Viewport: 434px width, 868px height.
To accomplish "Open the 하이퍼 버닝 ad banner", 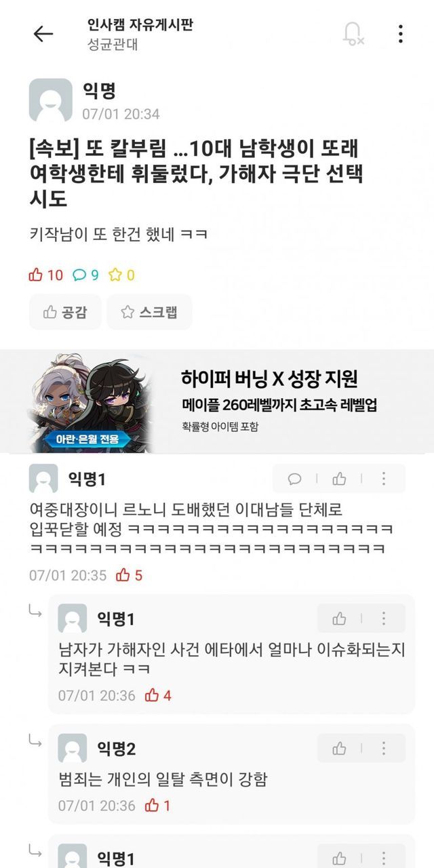I will [217, 401].
